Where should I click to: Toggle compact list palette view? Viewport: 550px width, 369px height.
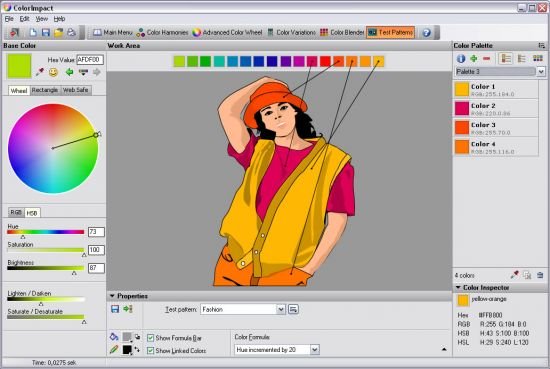pos(522,59)
